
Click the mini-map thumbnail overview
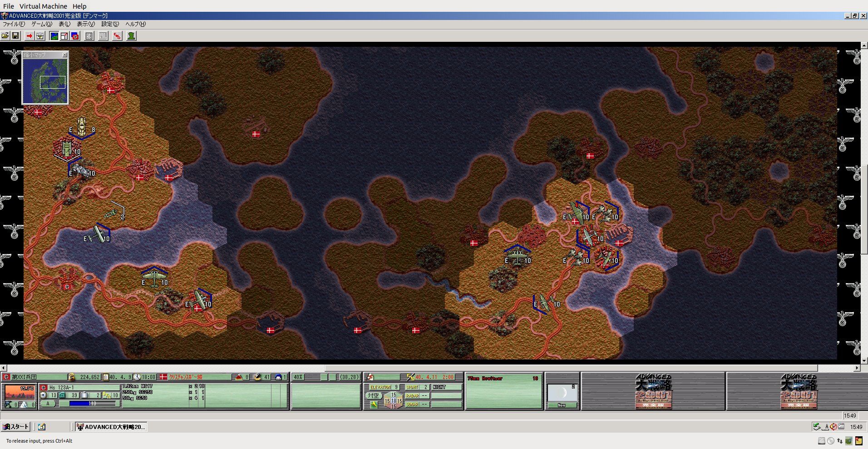click(x=45, y=81)
